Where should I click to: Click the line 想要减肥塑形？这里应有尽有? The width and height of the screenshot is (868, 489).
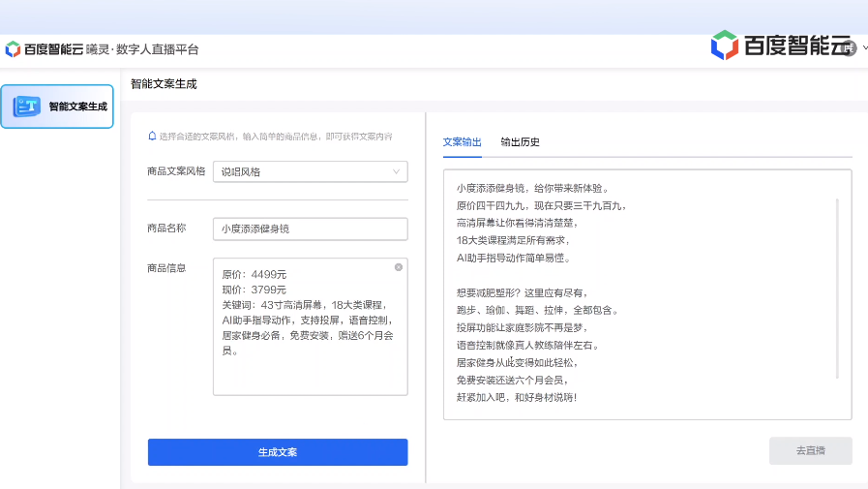tap(521, 293)
